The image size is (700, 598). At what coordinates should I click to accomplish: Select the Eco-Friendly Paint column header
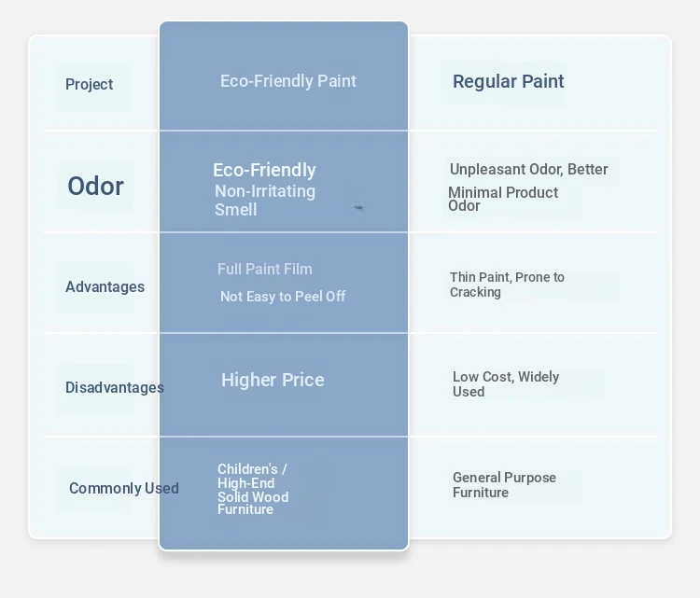pyautogui.click(x=288, y=81)
